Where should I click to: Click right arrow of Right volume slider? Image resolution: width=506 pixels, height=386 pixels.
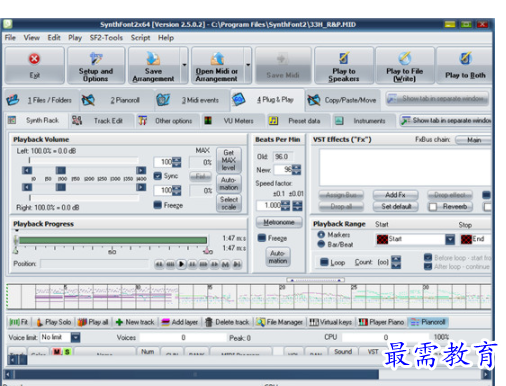(x=141, y=187)
